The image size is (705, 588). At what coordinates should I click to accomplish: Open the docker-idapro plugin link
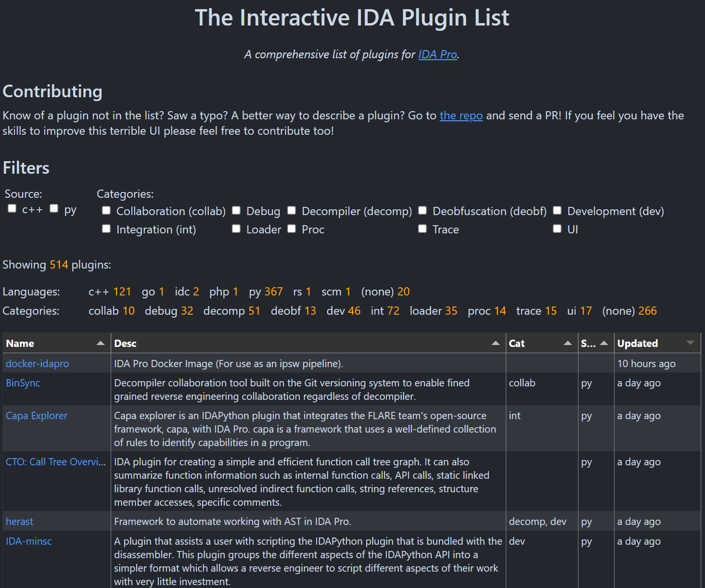38,364
